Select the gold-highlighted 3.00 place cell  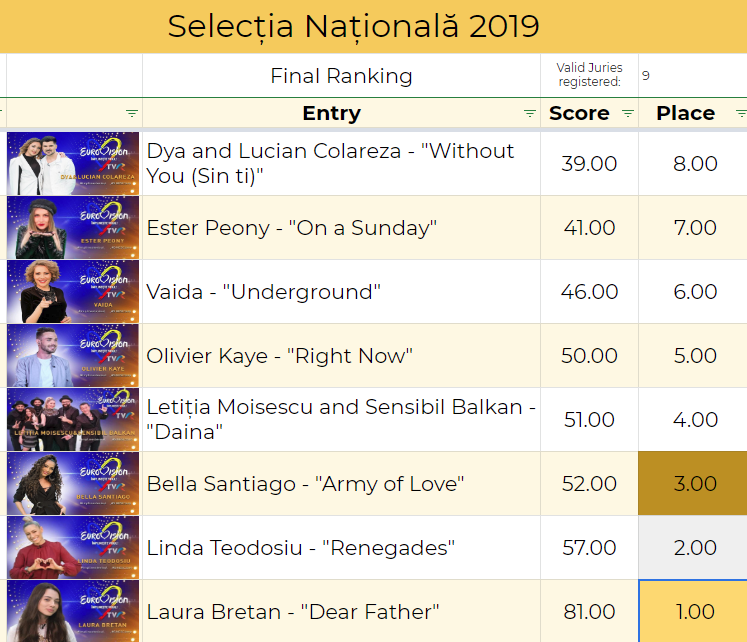[693, 483]
